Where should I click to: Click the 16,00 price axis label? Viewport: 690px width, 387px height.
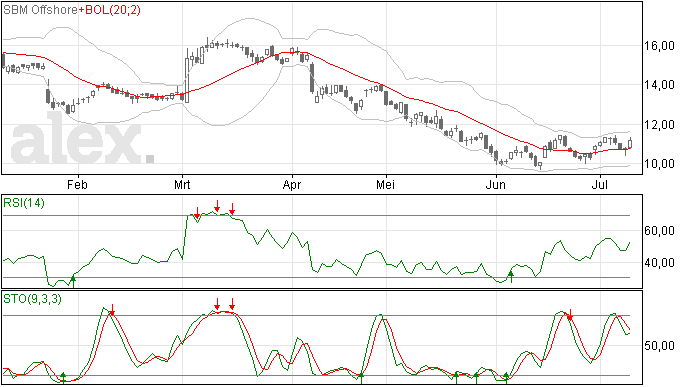click(x=659, y=46)
